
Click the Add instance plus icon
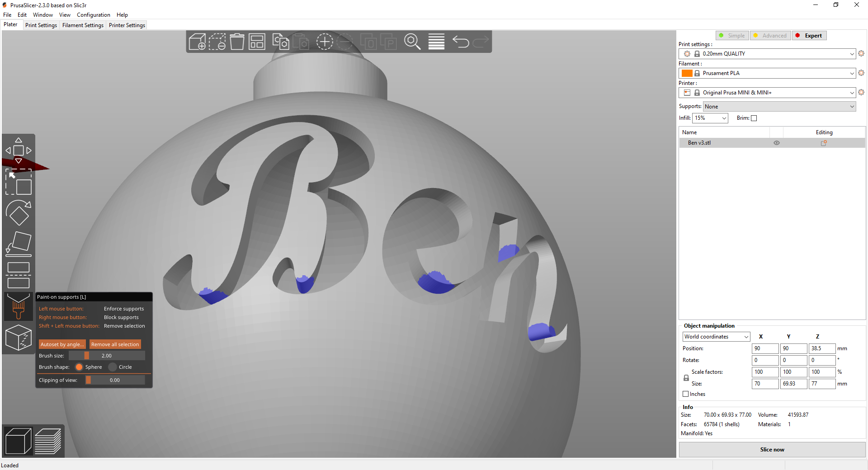point(325,42)
